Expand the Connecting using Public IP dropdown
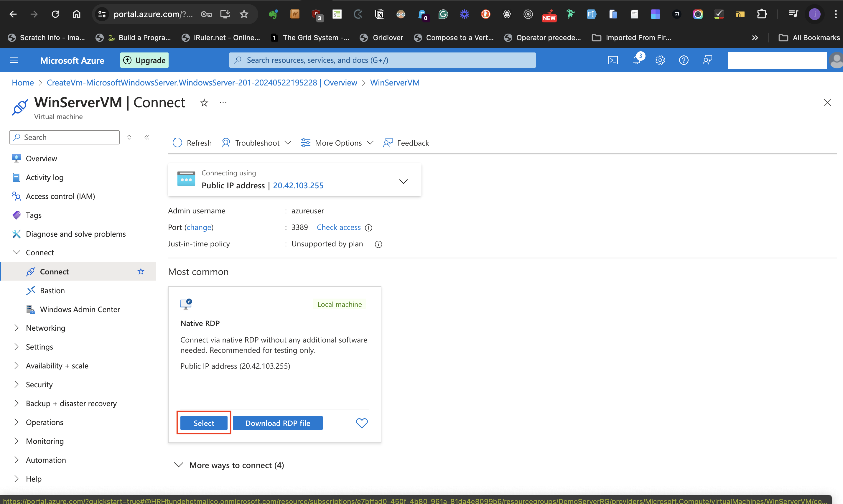The height and width of the screenshot is (504, 843). (x=403, y=181)
